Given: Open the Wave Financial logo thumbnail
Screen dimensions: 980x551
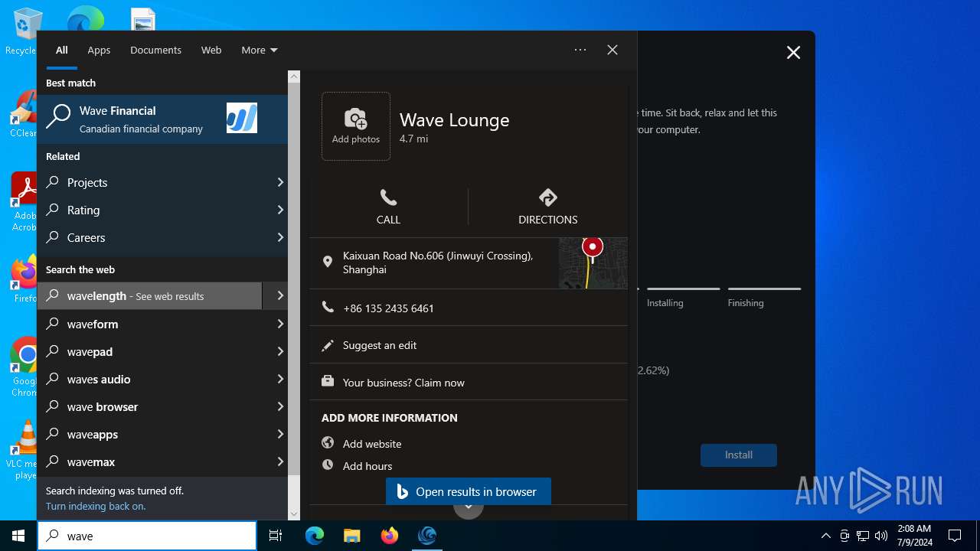Looking at the screenshot, I should 242,119.
